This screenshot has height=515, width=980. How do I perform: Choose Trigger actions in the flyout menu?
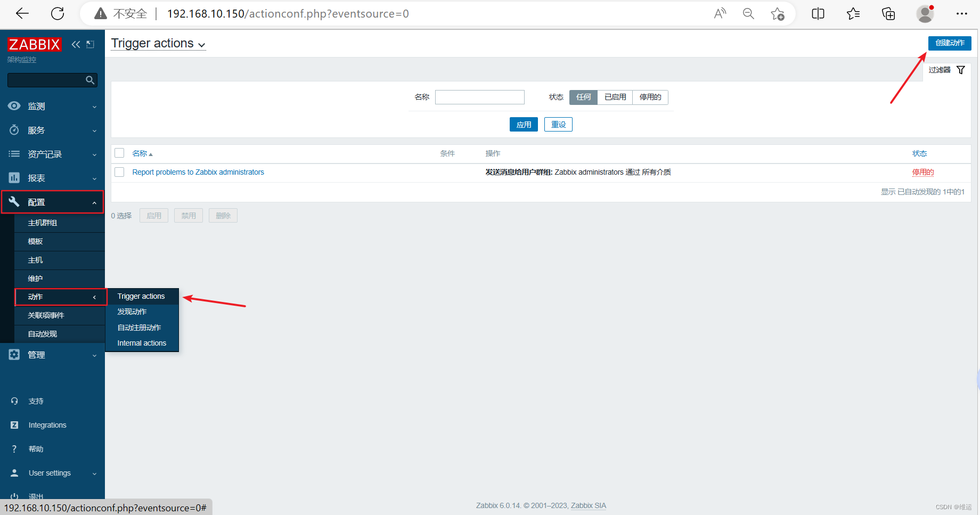pos(142,296)
